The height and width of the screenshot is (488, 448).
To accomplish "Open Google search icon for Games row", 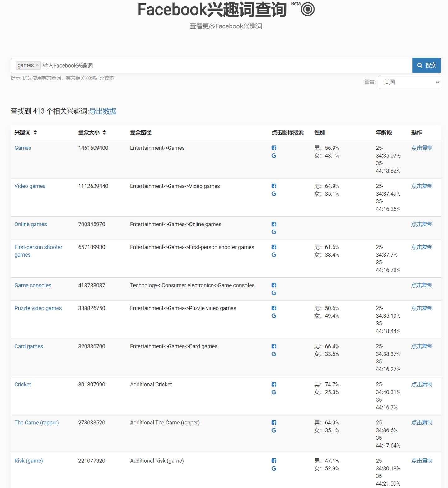I will pos(274,156).
